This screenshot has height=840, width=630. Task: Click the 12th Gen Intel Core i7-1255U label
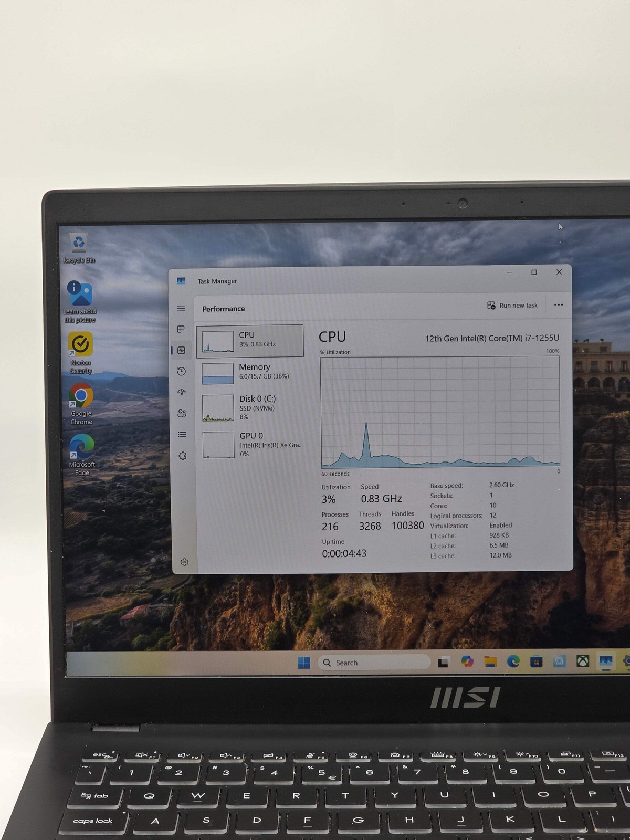[492, 338]
